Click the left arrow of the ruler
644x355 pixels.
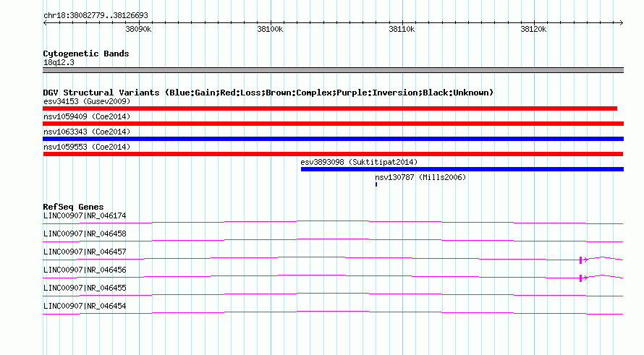45,22
